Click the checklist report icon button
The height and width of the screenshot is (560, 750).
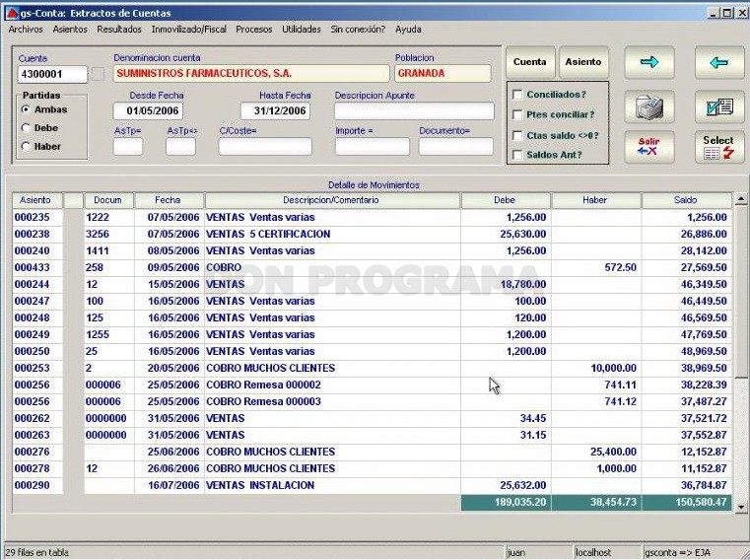click(718, 106)
